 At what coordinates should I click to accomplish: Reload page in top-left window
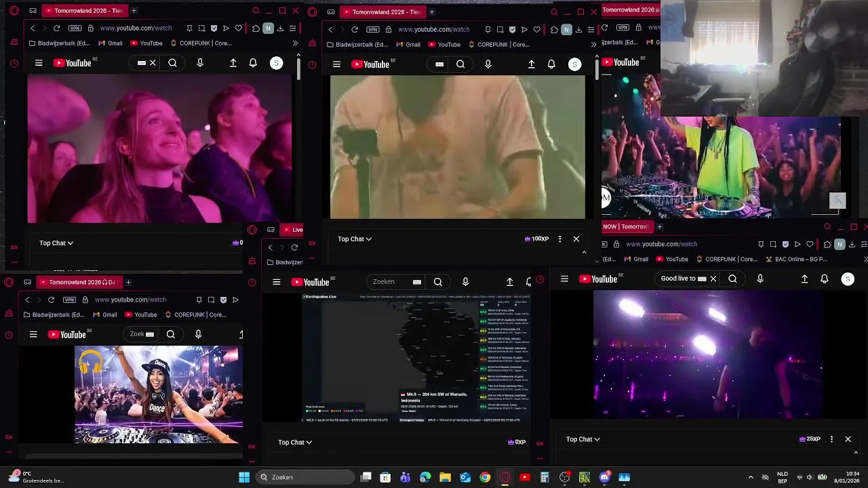[56, 28]
